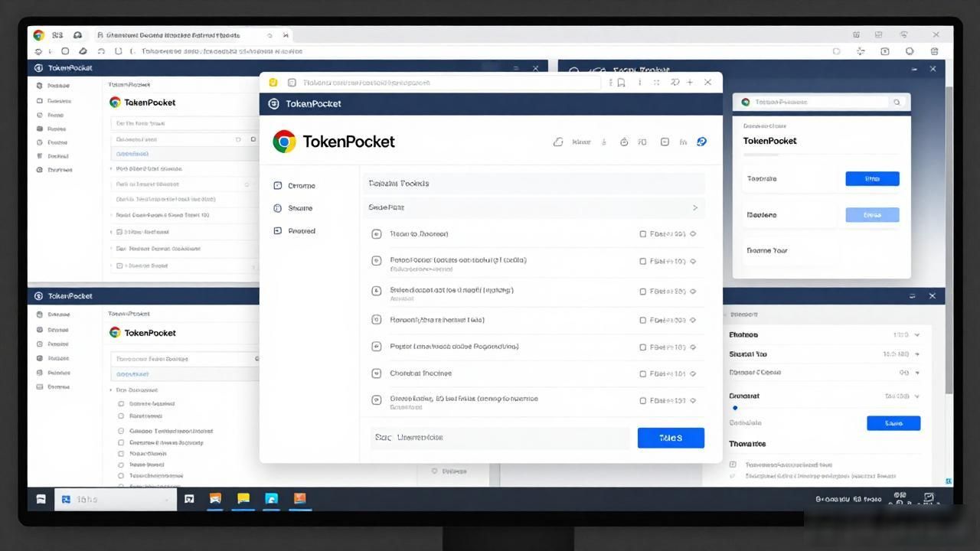Tick the checkbox on the center dialog's sixth list row
The height and width of the screenshot is (551, 980).
[x=643, y=374]
